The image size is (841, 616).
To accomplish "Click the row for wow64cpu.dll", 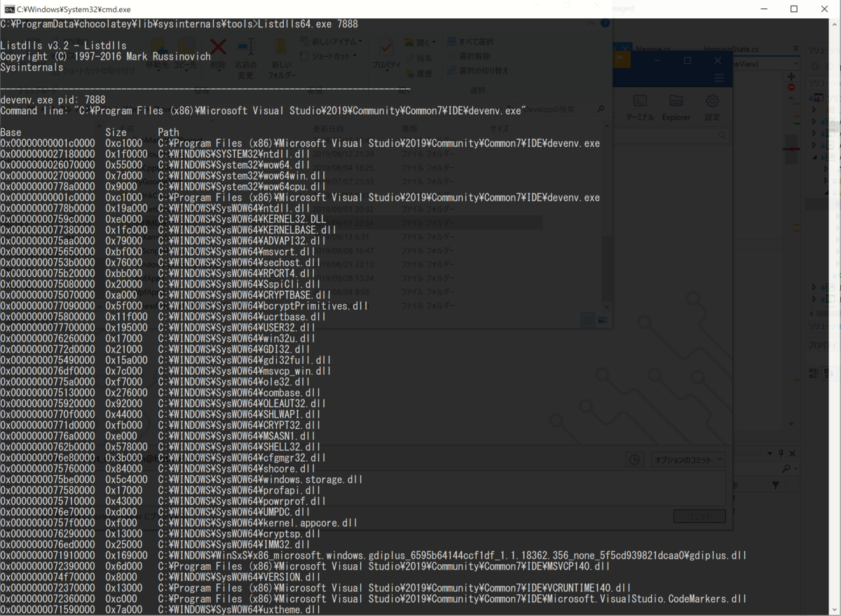I will click(163, 186).
